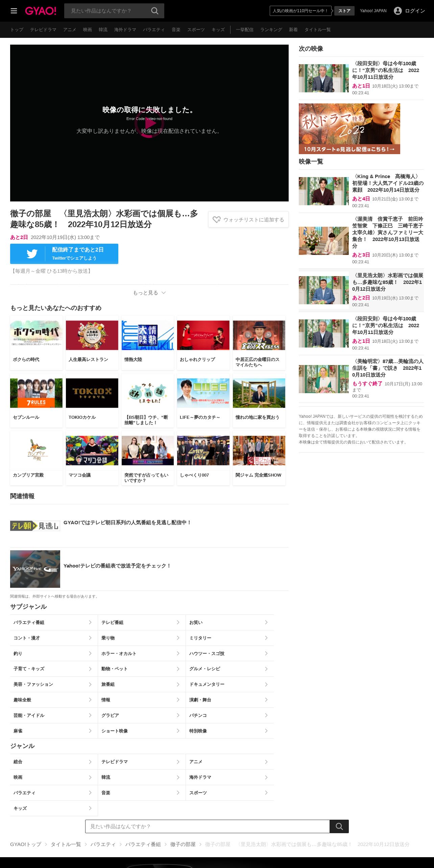
Task: Click the Twitter bird share icon
Action: point(32,254)
